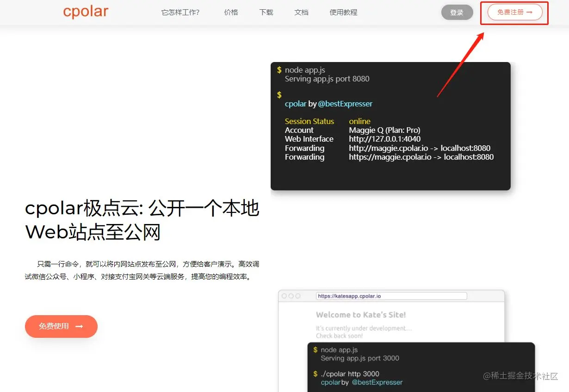Click the Session Status online text

pos(328,121)
